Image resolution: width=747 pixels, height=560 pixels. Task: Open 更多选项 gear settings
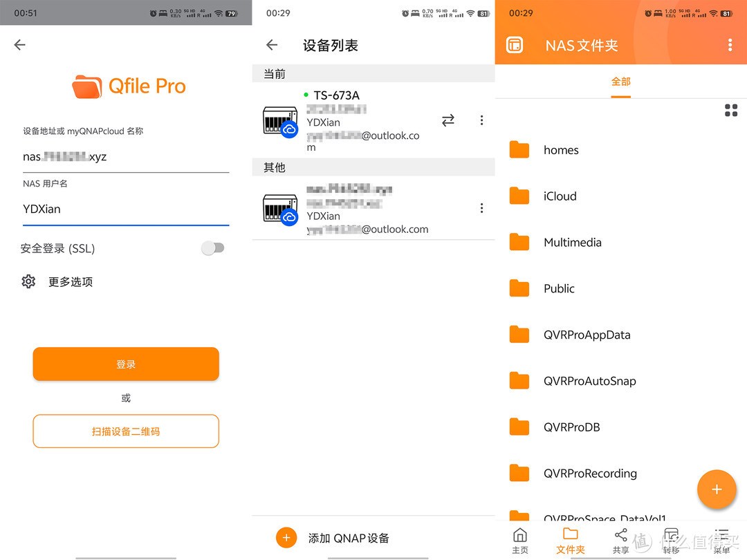[28, 281]
